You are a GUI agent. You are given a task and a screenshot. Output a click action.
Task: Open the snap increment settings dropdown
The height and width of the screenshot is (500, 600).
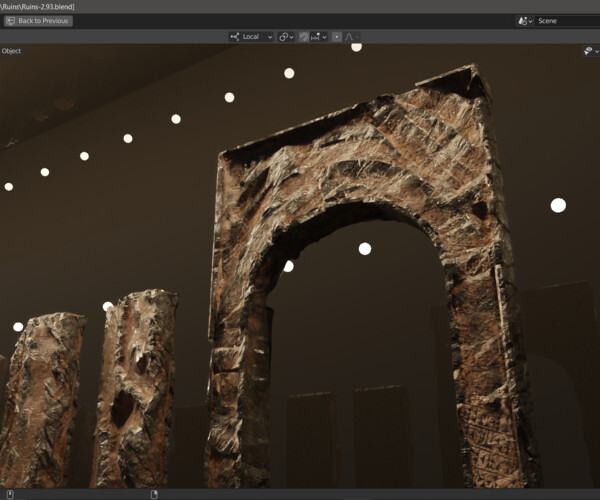coord(318,37)
